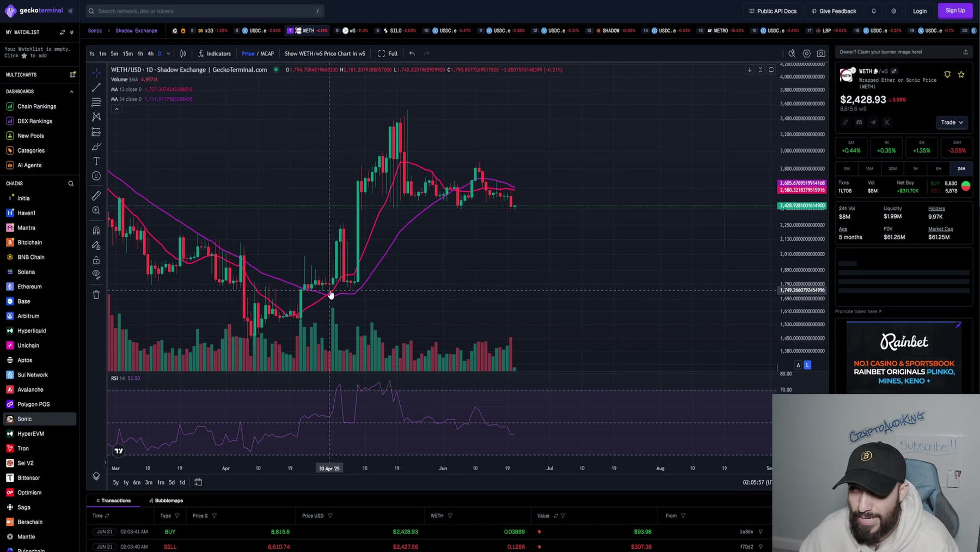
Task: Open the Discord social link
Action: click(859, 123)
